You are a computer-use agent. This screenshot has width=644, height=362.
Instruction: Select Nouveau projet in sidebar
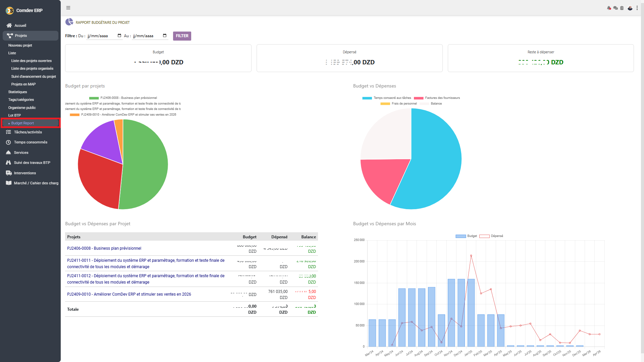20,45
